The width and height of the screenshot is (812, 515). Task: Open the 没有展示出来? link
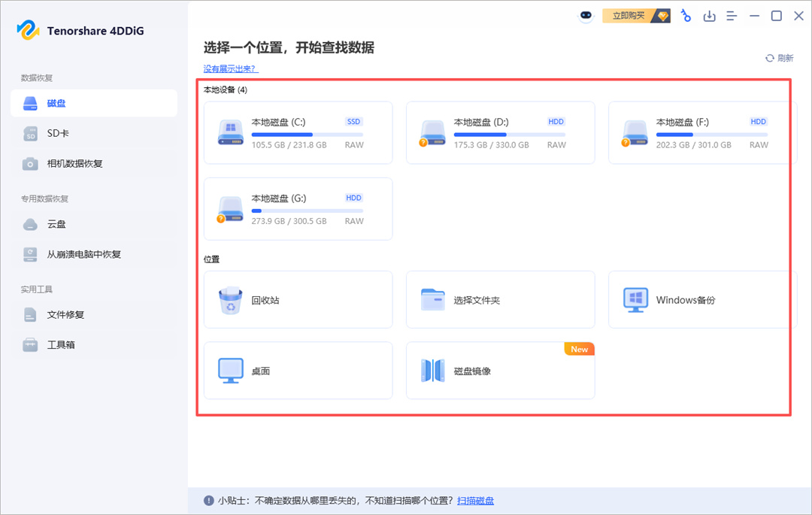pyautogui.click(x=231, y=69)
